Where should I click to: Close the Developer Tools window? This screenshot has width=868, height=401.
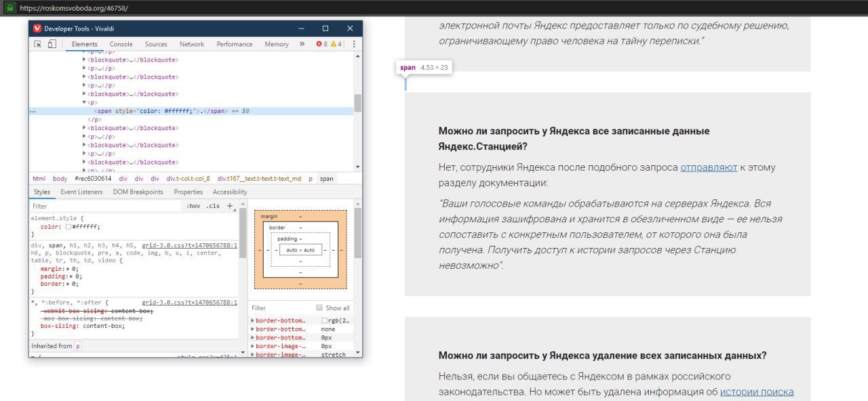pos(350,28)
